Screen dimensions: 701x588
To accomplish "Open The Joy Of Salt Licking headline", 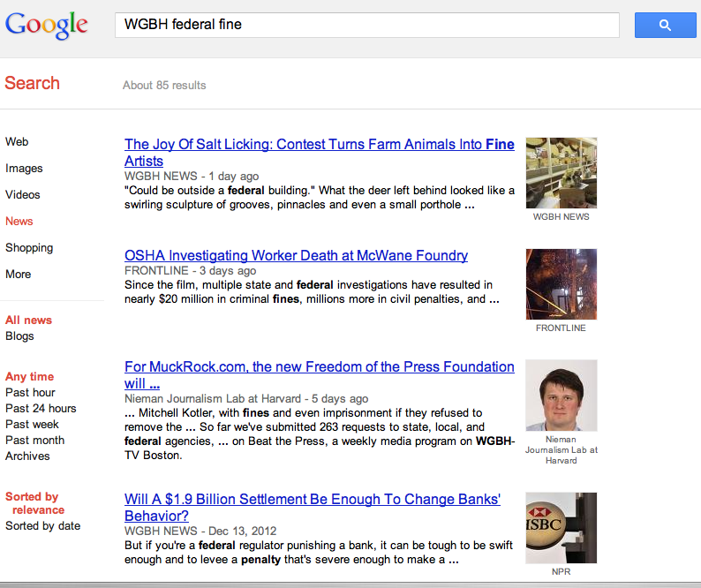I will pos(319,145).
